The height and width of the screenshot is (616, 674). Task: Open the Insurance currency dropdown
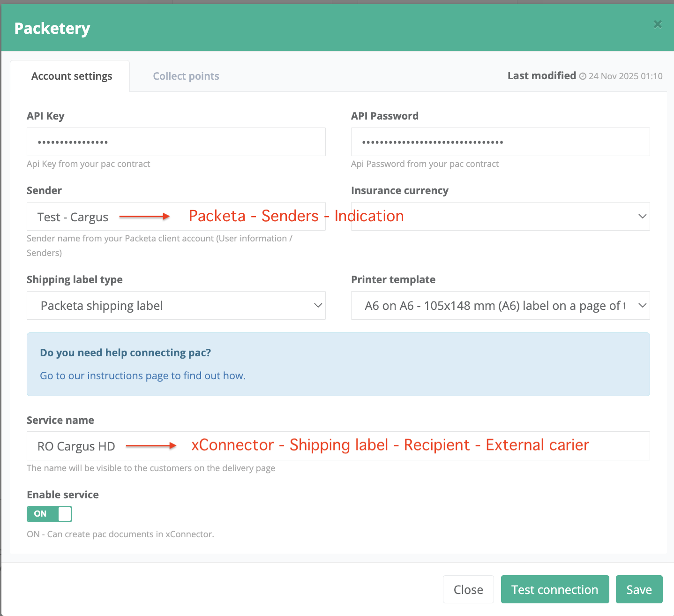pyautogui.click(x=501, y=216)
